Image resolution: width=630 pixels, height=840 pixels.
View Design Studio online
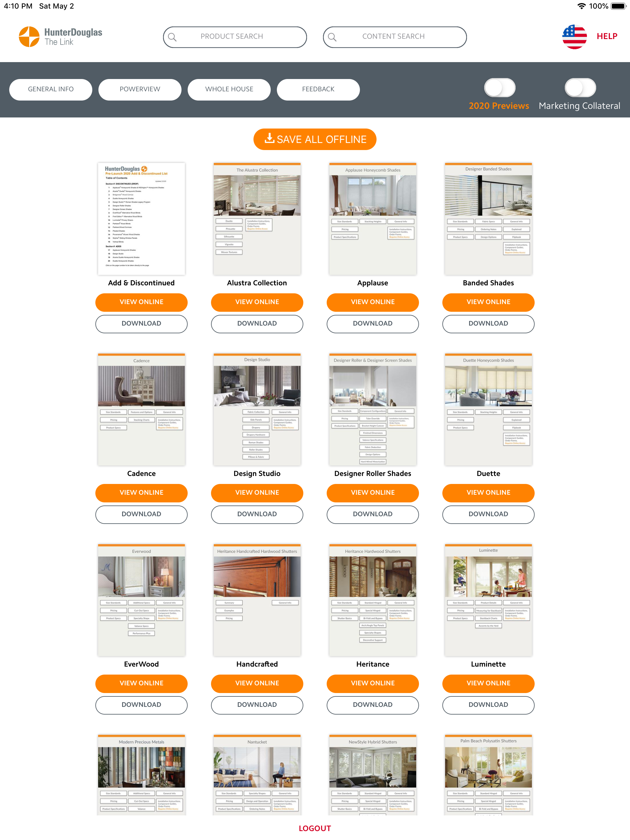pos(257,493)
